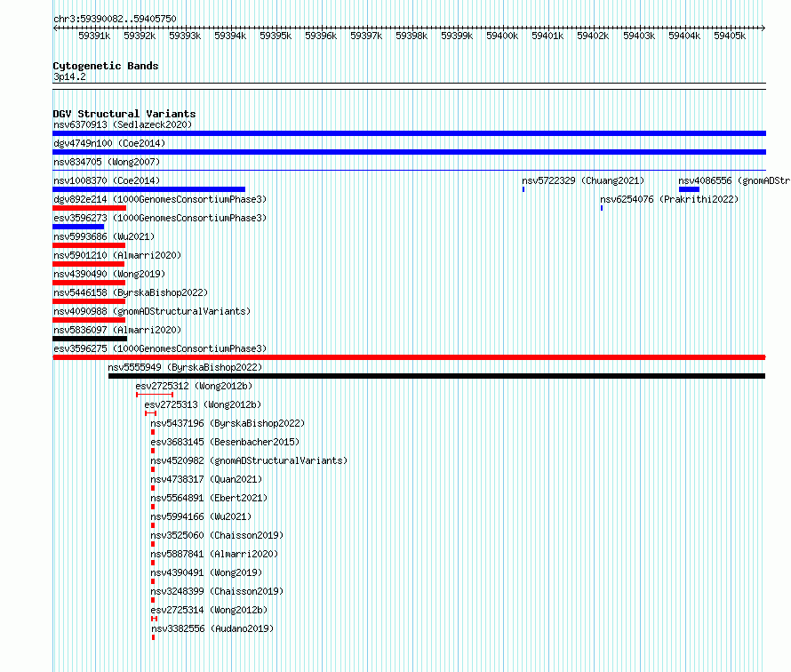Viewport: 791px width, 672px height.
Task: Open esv2725313 (Wong2012b) label
Action: 203,404
